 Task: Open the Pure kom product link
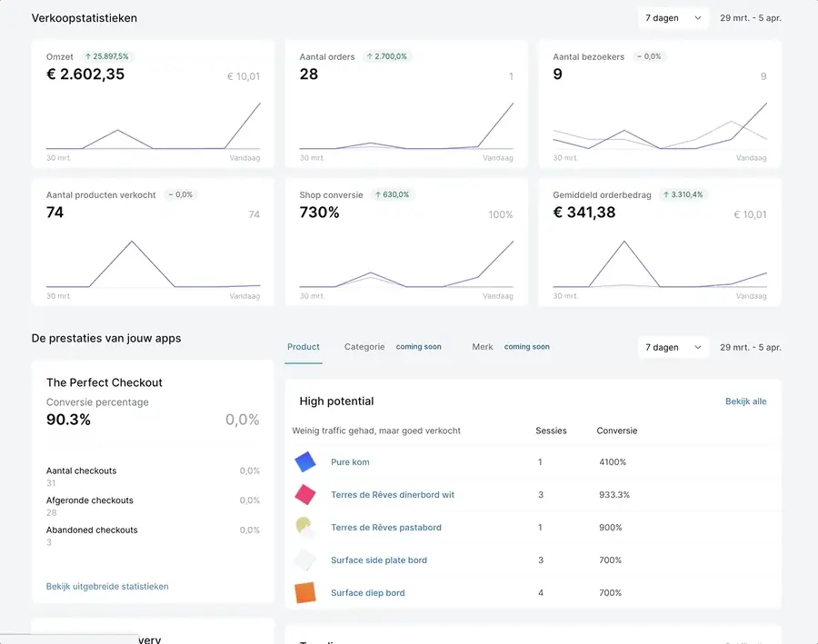pyautogui.click(x=350, y=462)
